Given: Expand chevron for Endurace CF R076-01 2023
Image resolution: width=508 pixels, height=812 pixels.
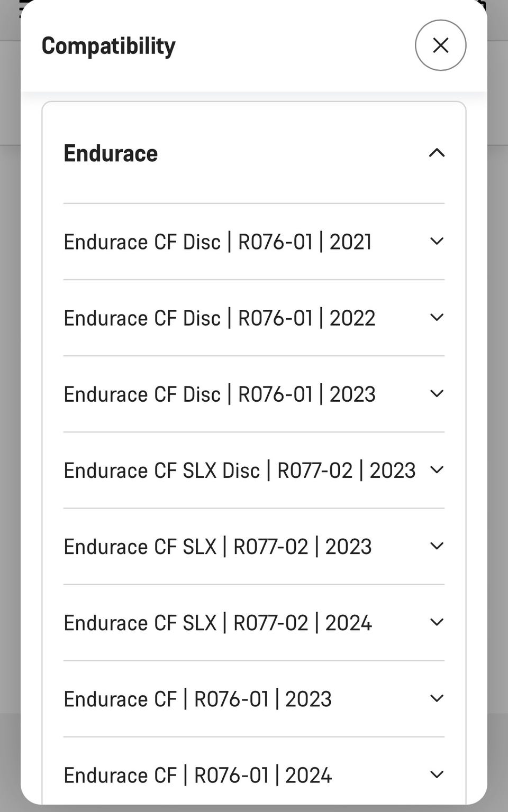Looking at the screenshot, I should 437,698.
